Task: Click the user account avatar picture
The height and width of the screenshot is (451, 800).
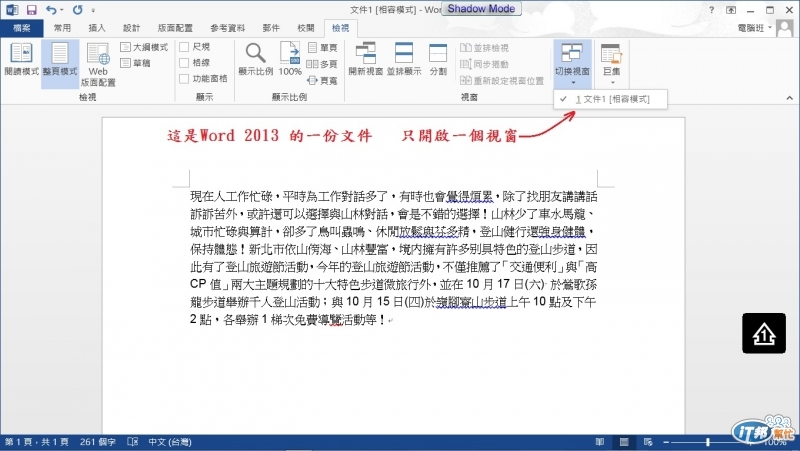Action: point(785,28)
